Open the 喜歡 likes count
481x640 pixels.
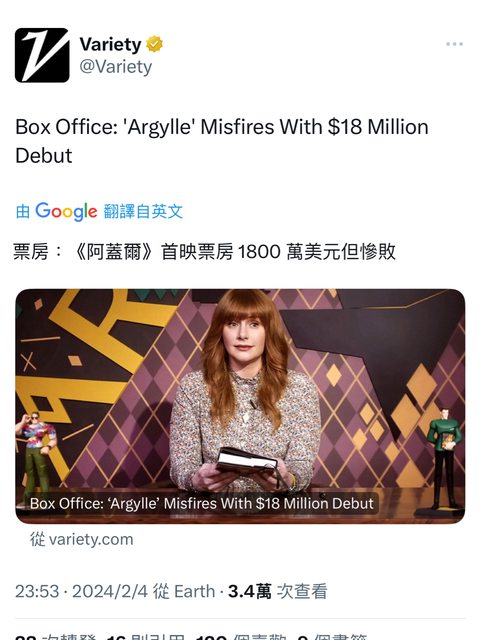[241, 637]
